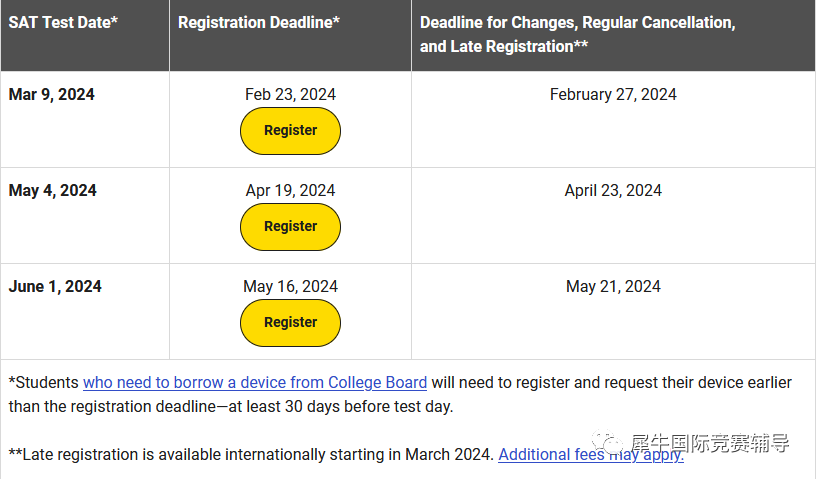This screenshot has width=816, height=479.
Task: Click the 犀牛国际竞赛辅导 watermark text
Action: (x=710, y=443)
